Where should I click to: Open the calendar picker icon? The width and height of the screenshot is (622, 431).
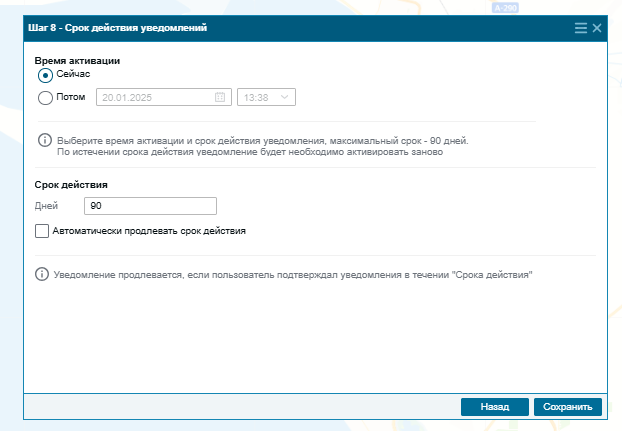pos(220,97)
